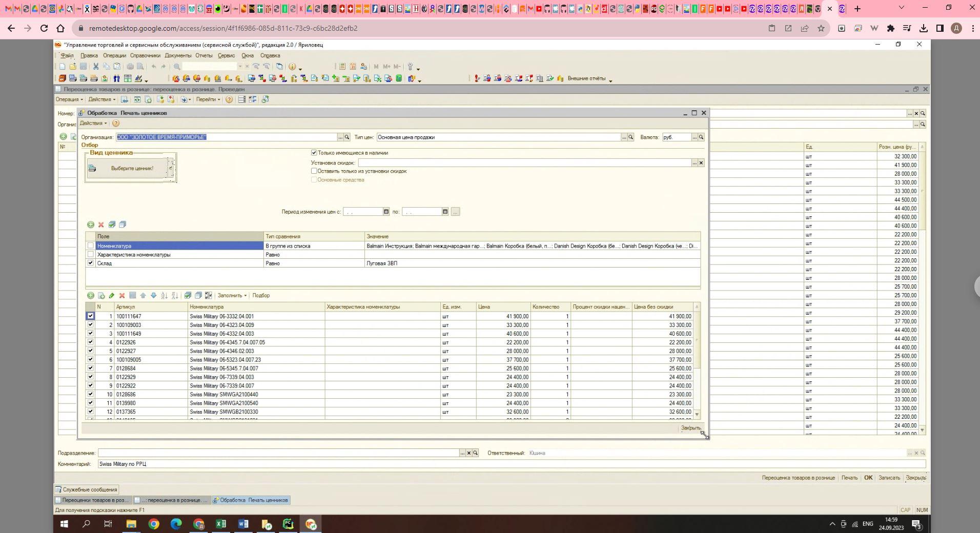
Task: Clear the Установка скидок field with X
Action: point(701,162)
